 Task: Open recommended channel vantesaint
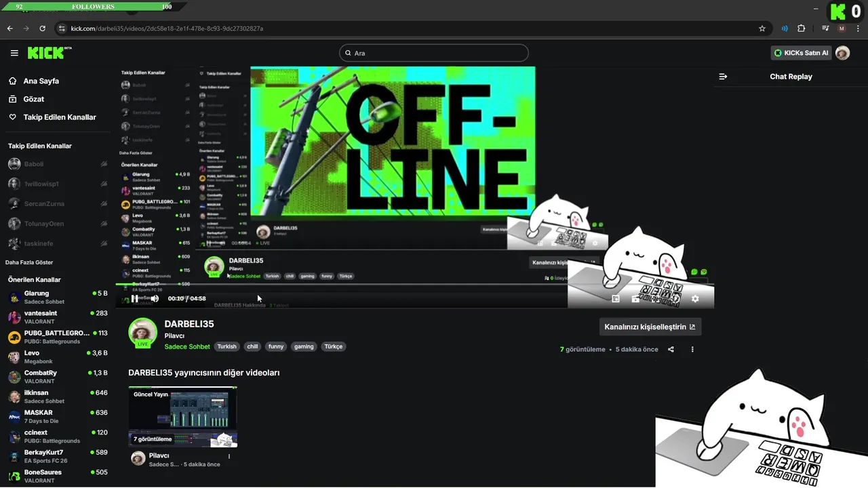pos(57,317)
